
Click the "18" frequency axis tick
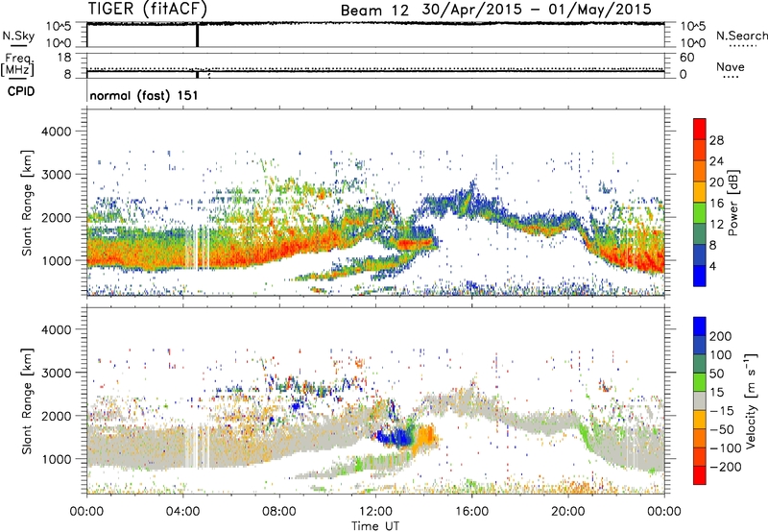coord(64,58)
